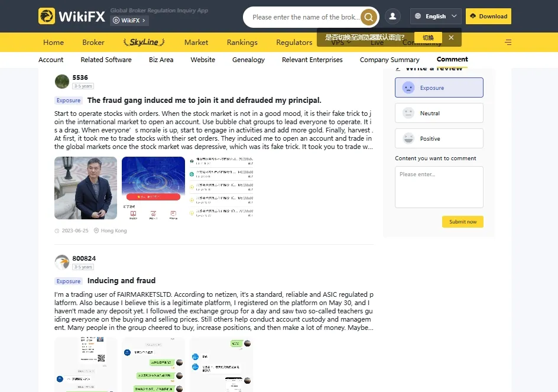The width and height of the screenshot is (558, 392).
Task: Close the language switch prompt
Action: point(451,37)
